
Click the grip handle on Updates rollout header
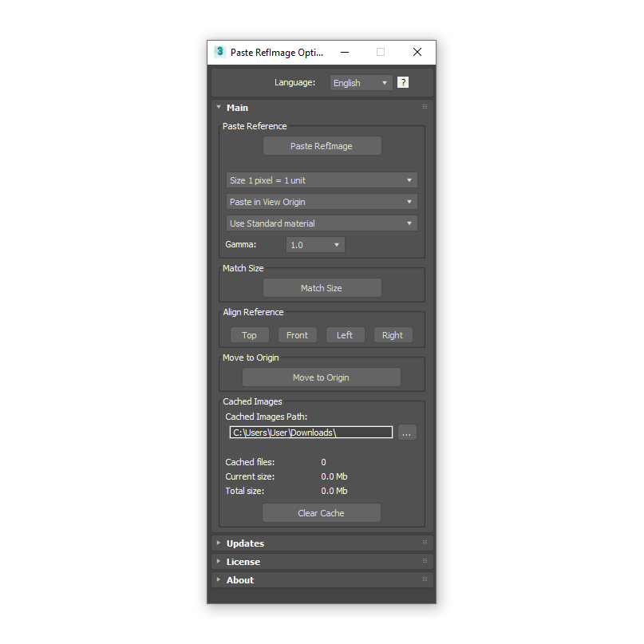[425, 543]
